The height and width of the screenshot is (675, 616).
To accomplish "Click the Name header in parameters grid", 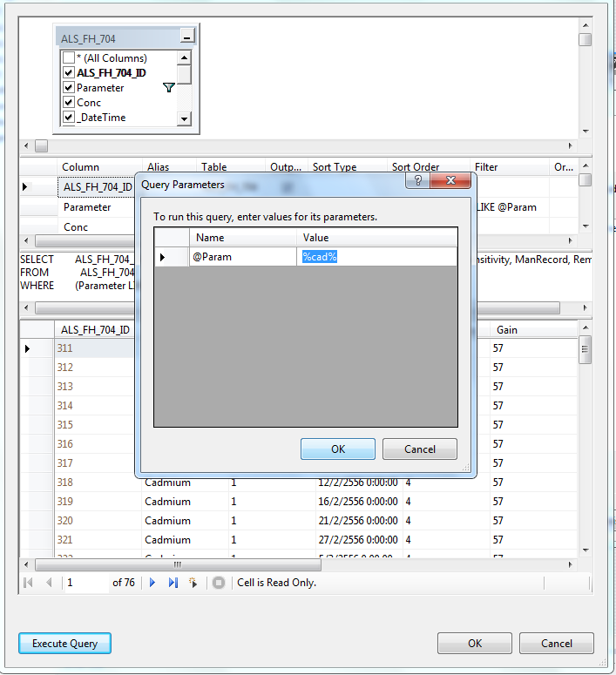I will pos(243,238).
